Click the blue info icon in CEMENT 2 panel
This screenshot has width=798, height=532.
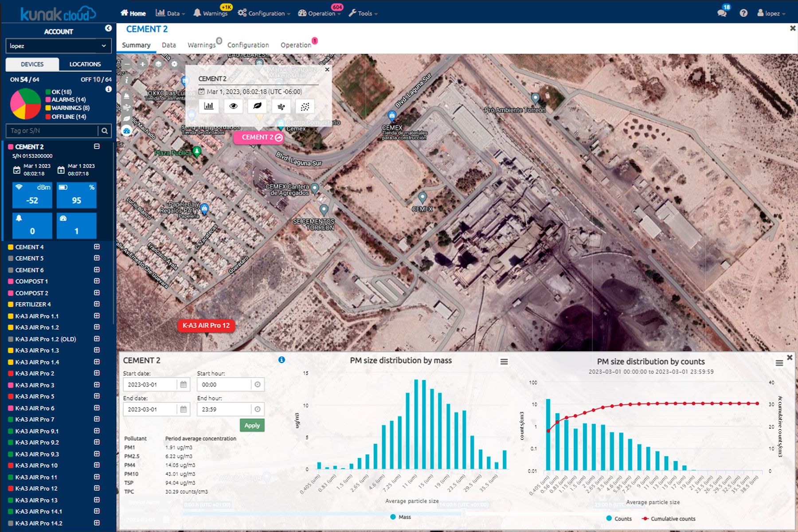coord(282,360)
